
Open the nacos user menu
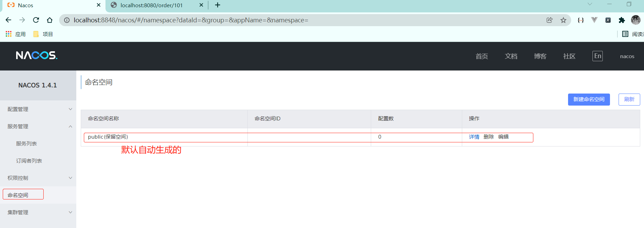point(627,56)
